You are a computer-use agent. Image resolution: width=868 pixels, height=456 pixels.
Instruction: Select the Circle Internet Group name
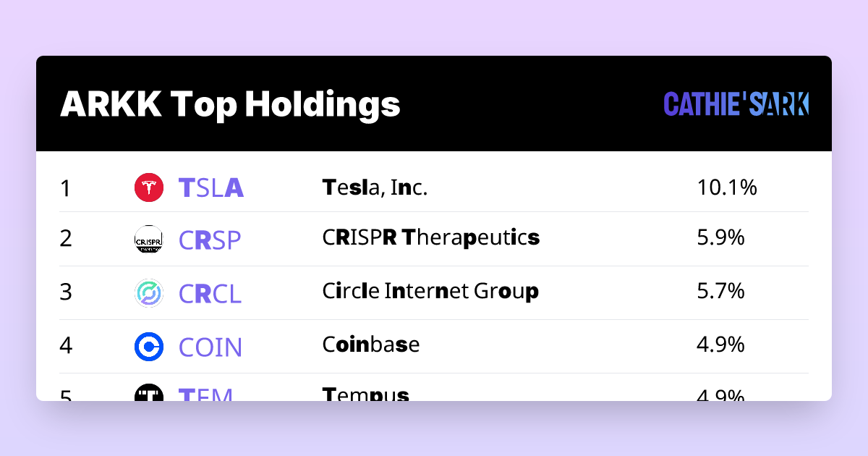click(x=430, y=292)
